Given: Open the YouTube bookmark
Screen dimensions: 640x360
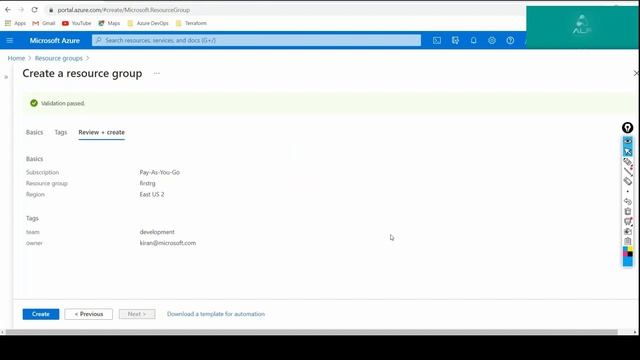Looking at the screenshot, I should 77,23.
